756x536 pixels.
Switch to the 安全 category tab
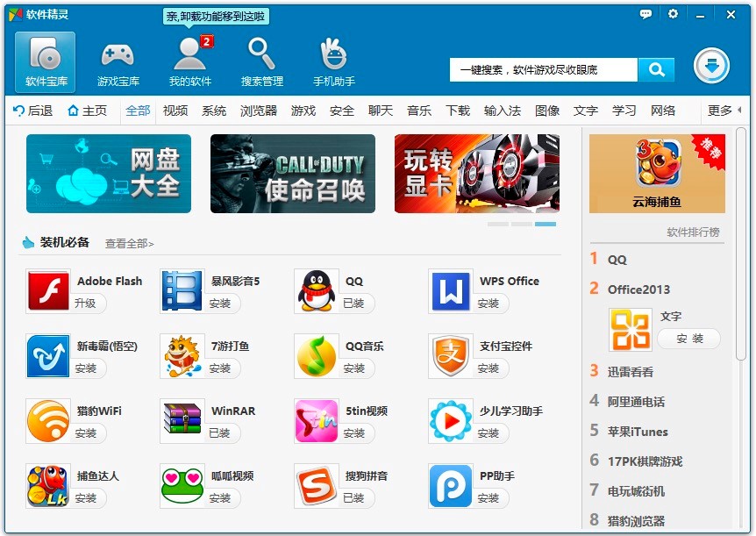[x=342, y=111]
